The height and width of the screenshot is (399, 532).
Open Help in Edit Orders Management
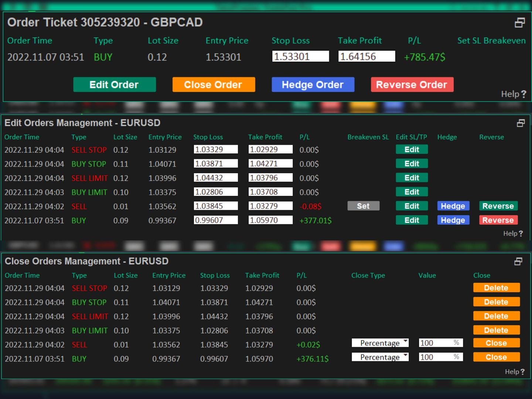point(513,233)
